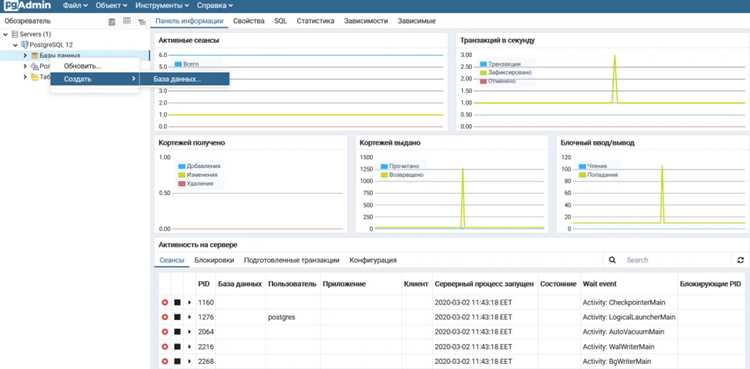Cancel active query for PID 2268

pos(177,361)
